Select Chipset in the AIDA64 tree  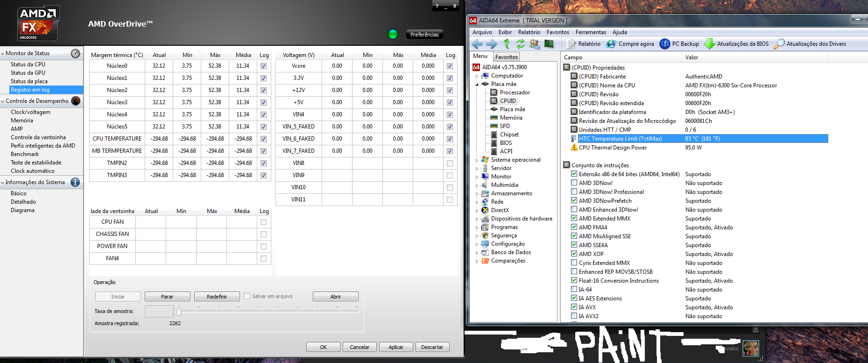coord(509,135)
